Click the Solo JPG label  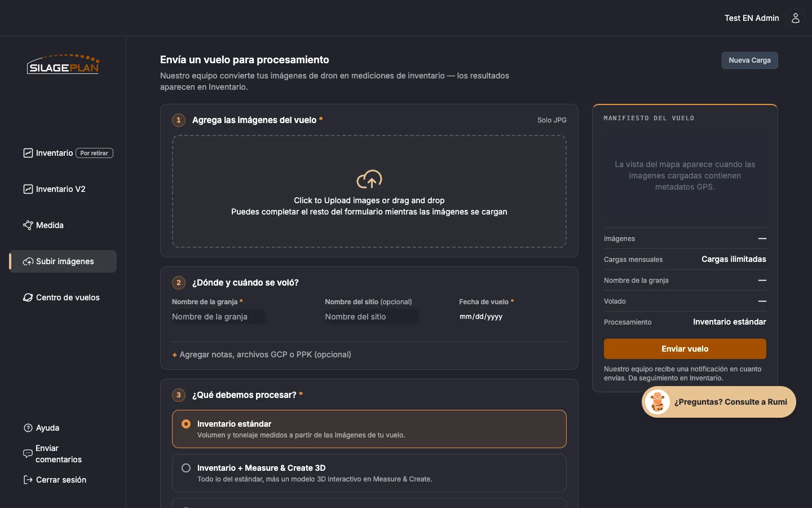pos(552,120)
